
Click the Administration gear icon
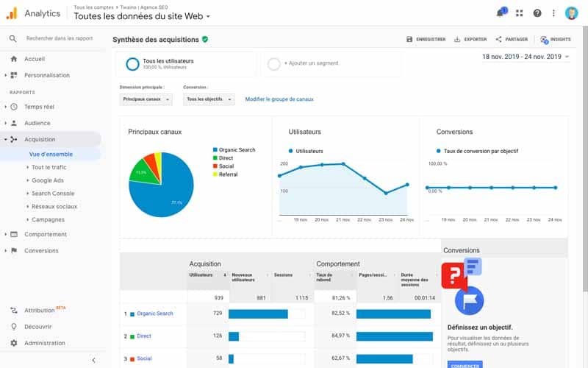point(14,343)
